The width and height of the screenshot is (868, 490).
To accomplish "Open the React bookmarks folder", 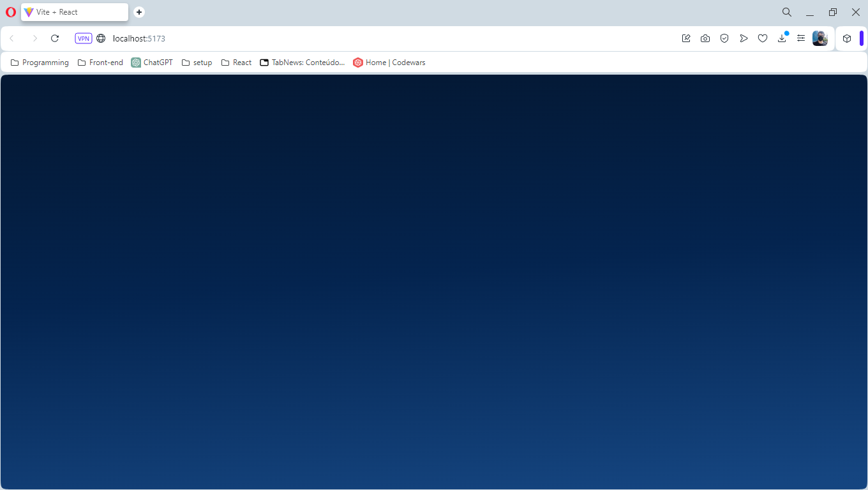I will (x=236, y=63).
